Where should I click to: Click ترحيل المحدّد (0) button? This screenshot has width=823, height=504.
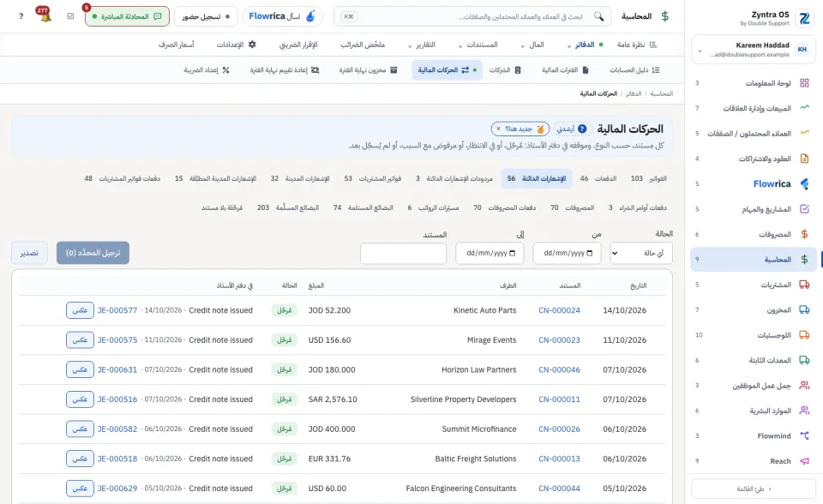pyautogui.click(x=93, y=253)
